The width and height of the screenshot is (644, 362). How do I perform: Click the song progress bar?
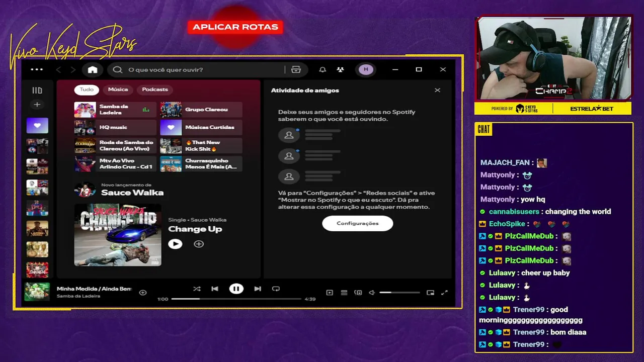coord(236,299)
